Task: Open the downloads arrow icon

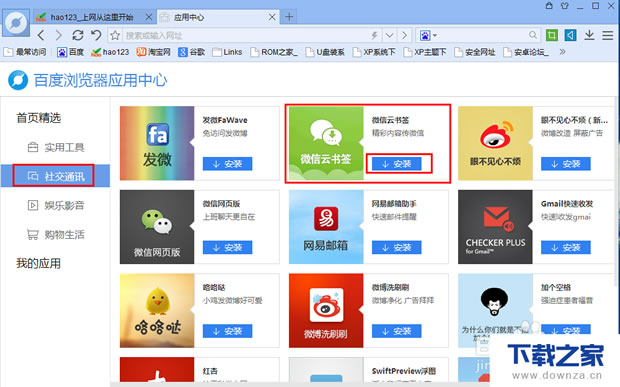Action: click(x=589, y=35)
